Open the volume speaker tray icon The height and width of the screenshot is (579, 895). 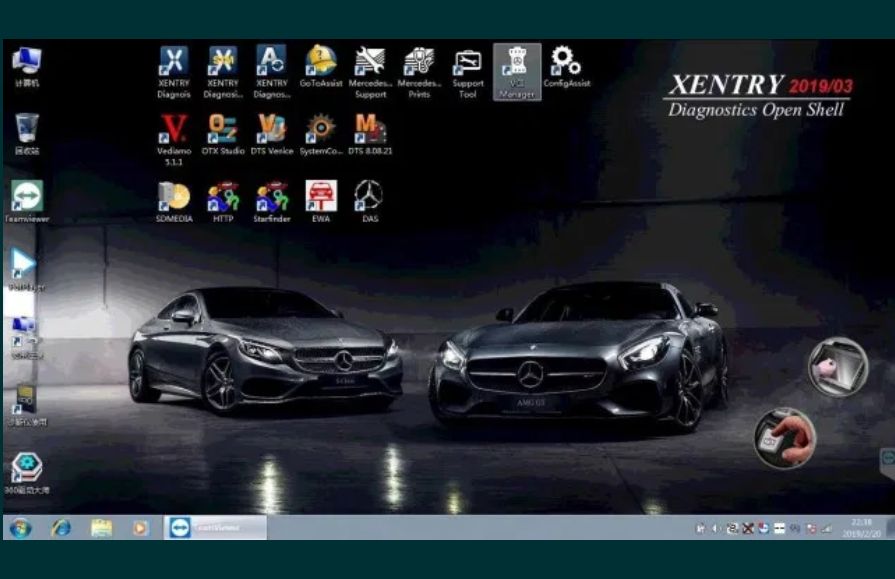[716, 529]
